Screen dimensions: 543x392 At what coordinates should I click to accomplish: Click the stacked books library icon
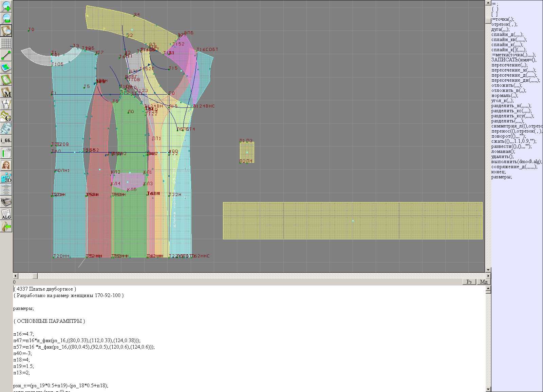coord(6,202)
